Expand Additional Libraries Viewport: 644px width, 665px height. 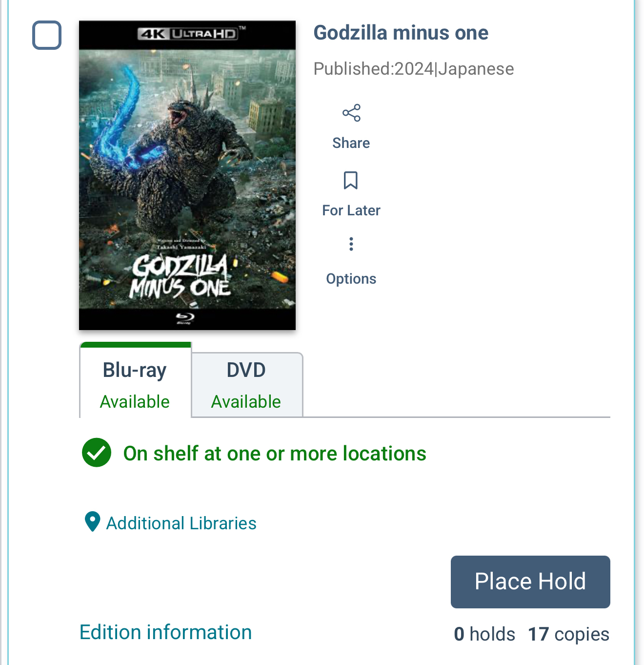(x=181, y=523)
